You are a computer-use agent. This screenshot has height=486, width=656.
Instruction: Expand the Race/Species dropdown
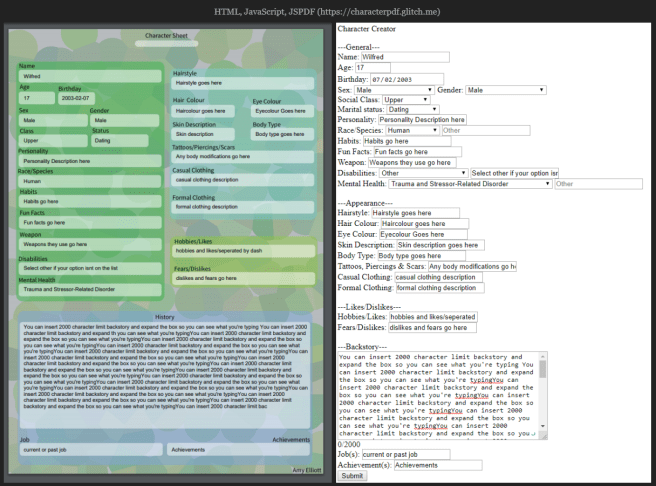point(412,130)
